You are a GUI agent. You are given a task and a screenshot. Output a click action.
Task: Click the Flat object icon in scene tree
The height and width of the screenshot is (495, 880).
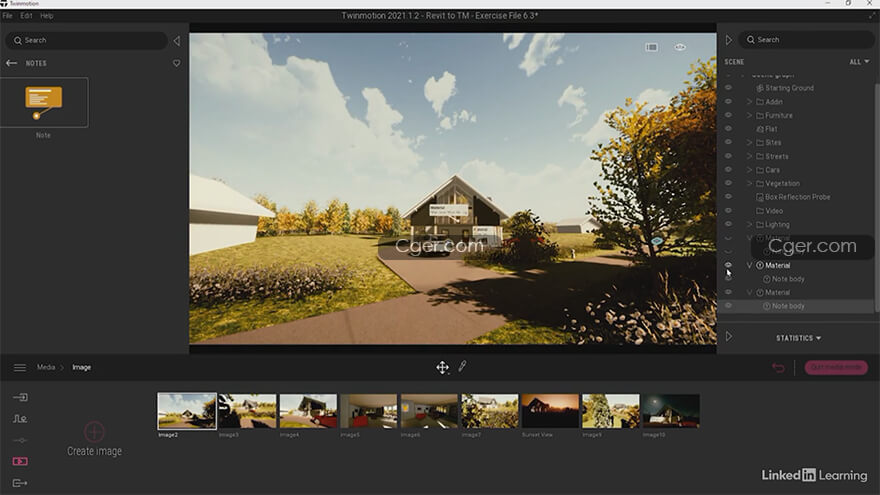[x=759, y=129]
